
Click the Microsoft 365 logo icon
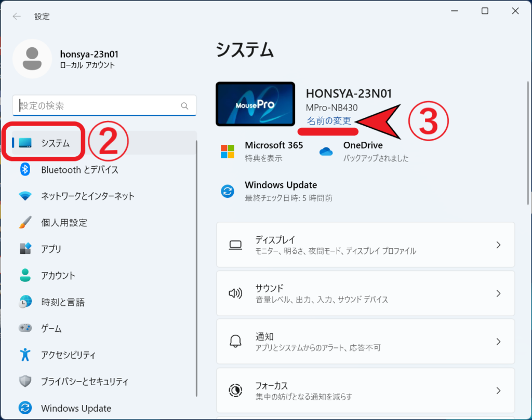[x=228, y=151]
